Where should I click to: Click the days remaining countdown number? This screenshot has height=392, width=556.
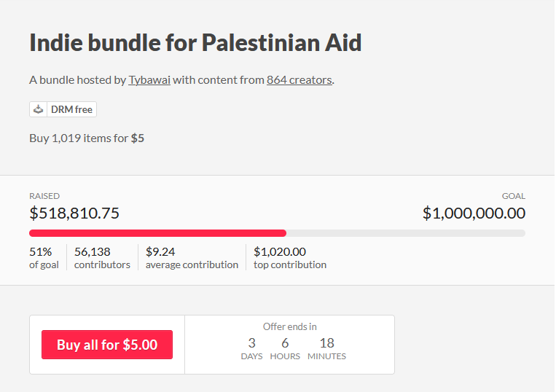(x=251, y=343)
